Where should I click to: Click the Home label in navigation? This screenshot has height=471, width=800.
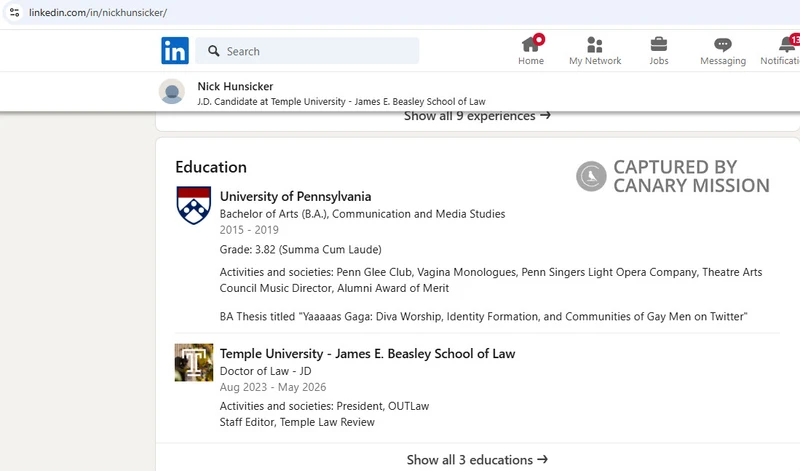coord(531,61)
